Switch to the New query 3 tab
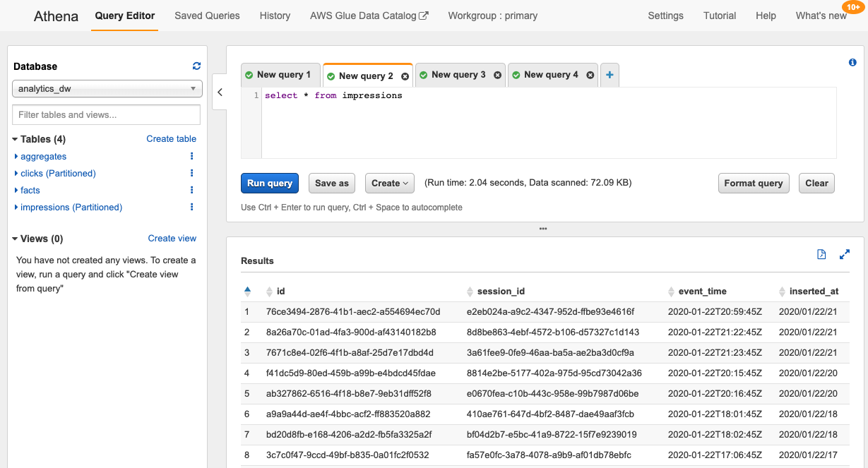 coord(458,74)
